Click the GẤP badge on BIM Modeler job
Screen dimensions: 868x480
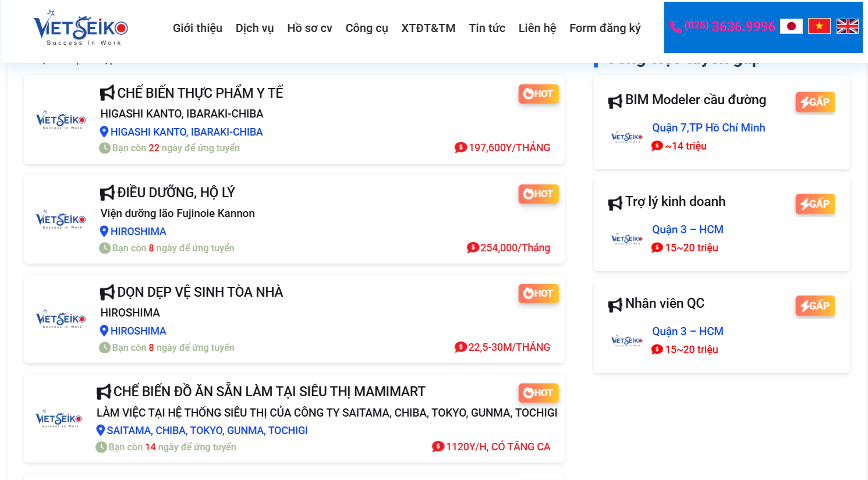click(815, 102)
